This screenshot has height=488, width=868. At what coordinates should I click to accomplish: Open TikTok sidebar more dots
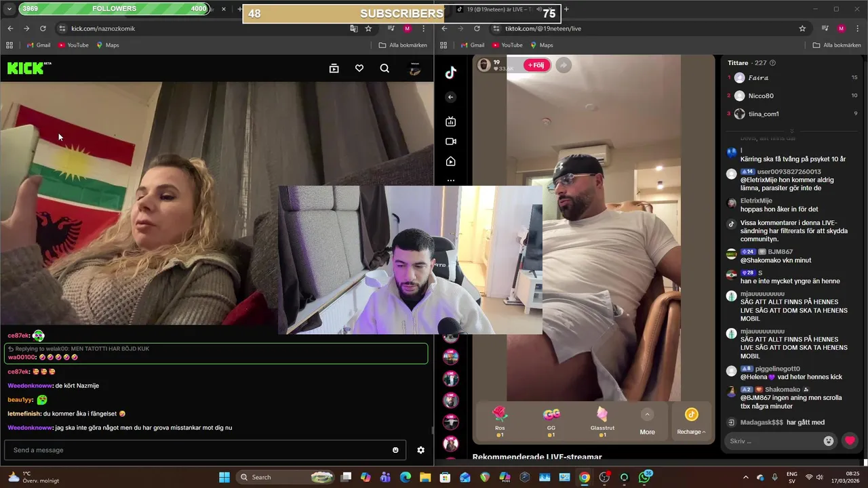(450, 181)
